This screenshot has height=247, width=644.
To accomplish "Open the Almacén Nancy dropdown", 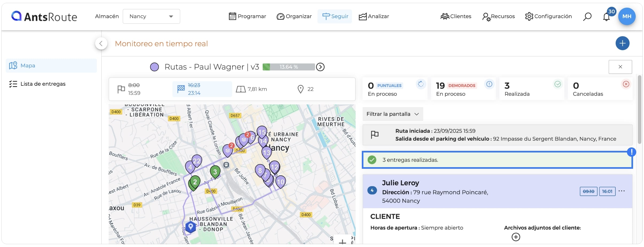I will (x=151, y=16).
